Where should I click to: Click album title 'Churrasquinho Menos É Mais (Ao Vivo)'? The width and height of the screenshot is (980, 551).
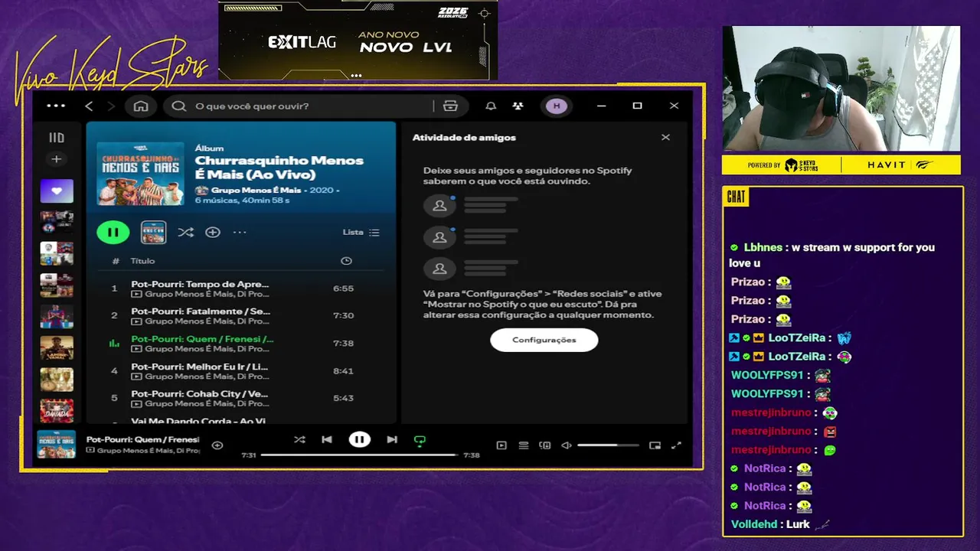279,168
